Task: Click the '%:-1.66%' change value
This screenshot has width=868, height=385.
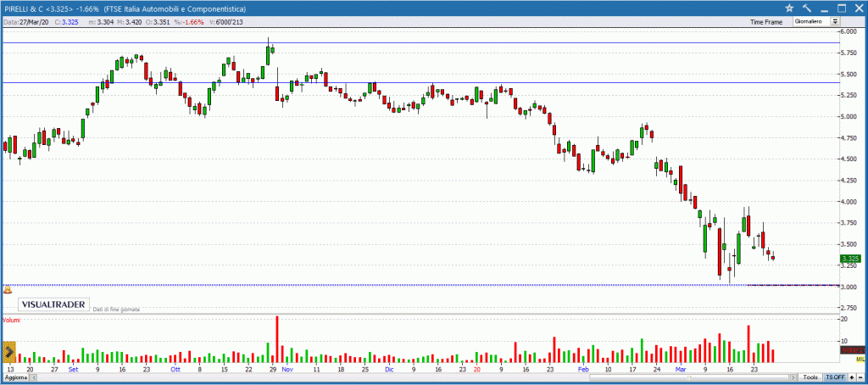Action: click(x=189, y=22)
